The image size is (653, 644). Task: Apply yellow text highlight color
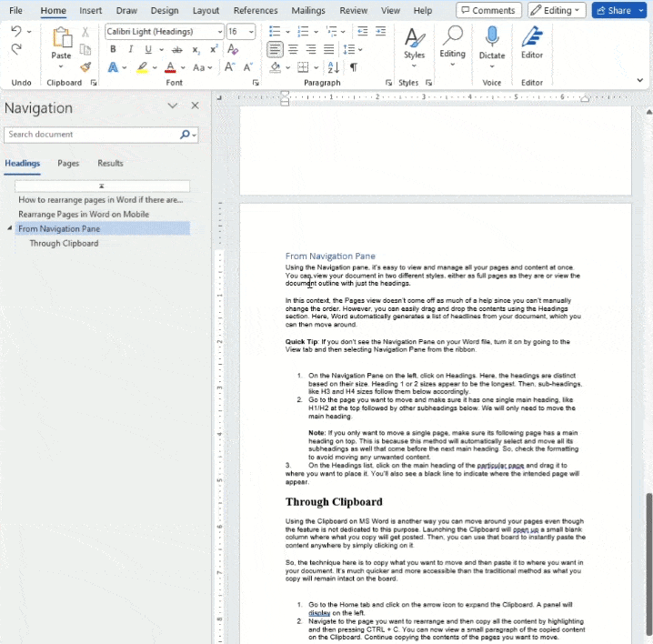(x=142, y=67)
